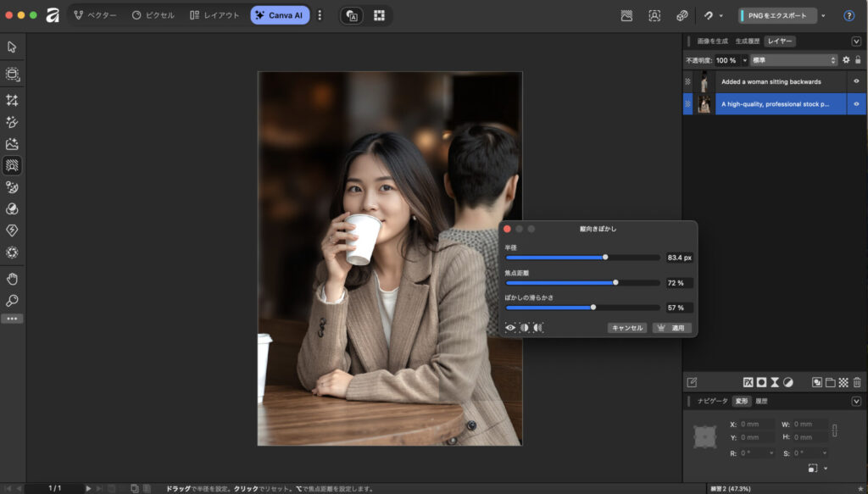Open export options arrow beside PNGをエクスポート
Screen dimensions: 868x494
(823, 15)
